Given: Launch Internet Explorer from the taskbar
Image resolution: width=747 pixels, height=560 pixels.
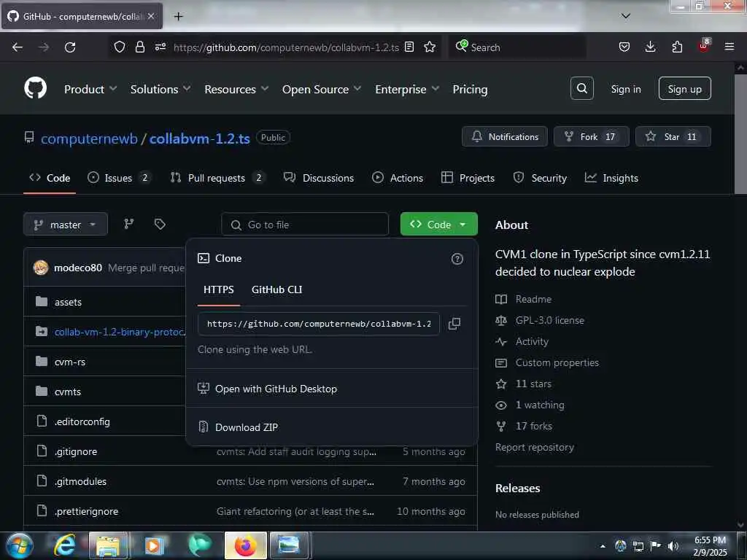Looking at the screenshot, I should (x=64, y=545).
